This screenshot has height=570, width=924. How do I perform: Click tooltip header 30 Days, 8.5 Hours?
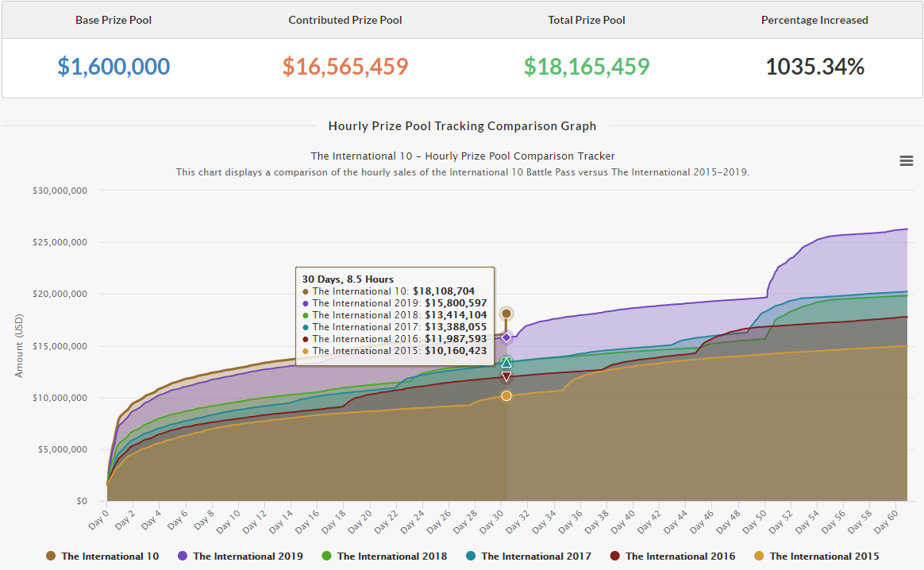[x=348, y=279]
